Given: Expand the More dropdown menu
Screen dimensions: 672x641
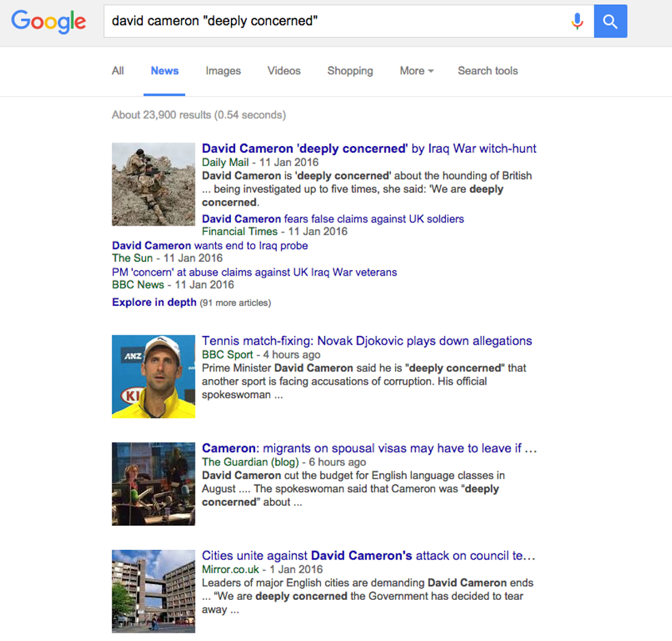Looking at the screenshot, I should 417,71.
